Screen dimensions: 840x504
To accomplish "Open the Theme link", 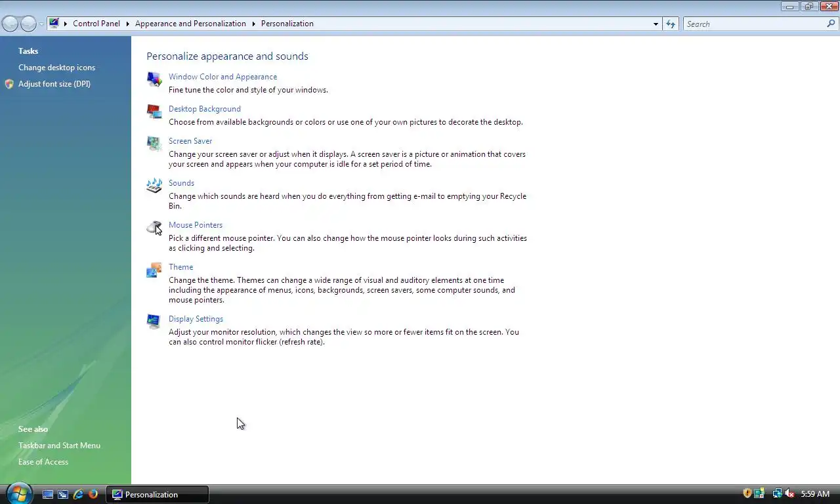I will 180,267.
